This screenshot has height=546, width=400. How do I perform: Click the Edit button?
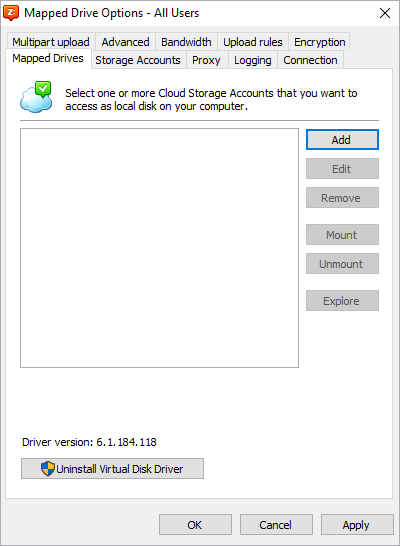pyautogui.click(x=342, y=169)
